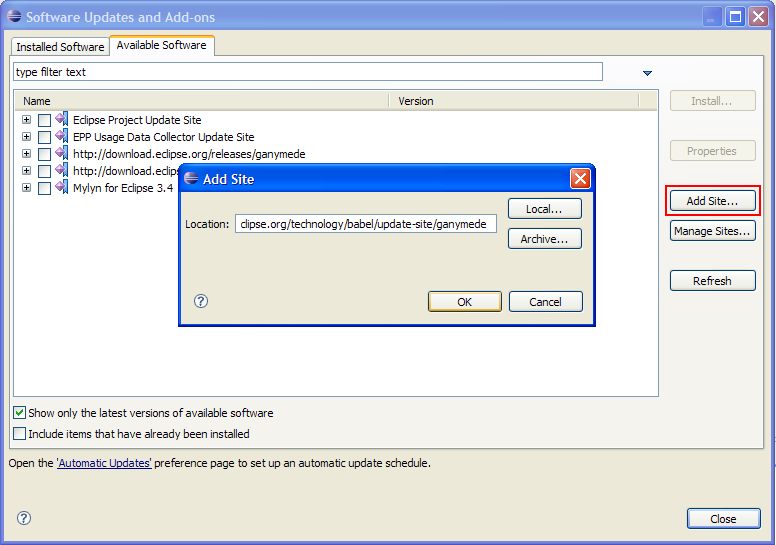The height and width of the screenshot is (545, 776).
Task: Enable Include items already installed checkbox
Action: [19, 434]
